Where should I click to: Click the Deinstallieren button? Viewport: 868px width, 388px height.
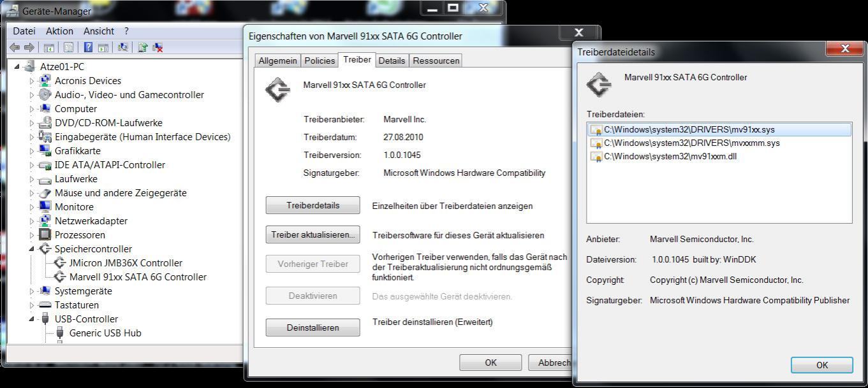point(313,327)
